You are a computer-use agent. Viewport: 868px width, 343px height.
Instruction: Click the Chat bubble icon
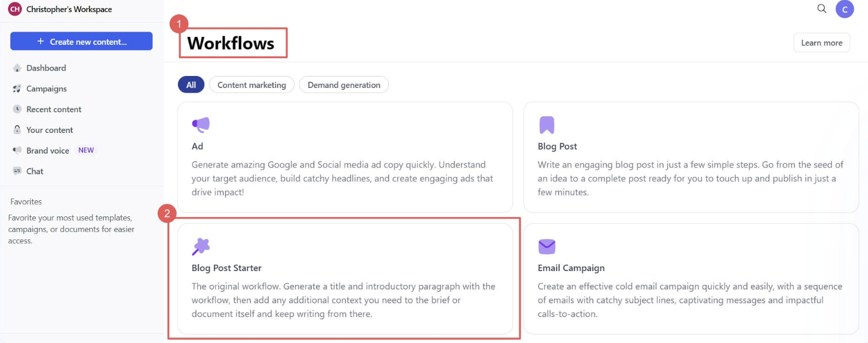pyautogui.click(x=17, y=171)
